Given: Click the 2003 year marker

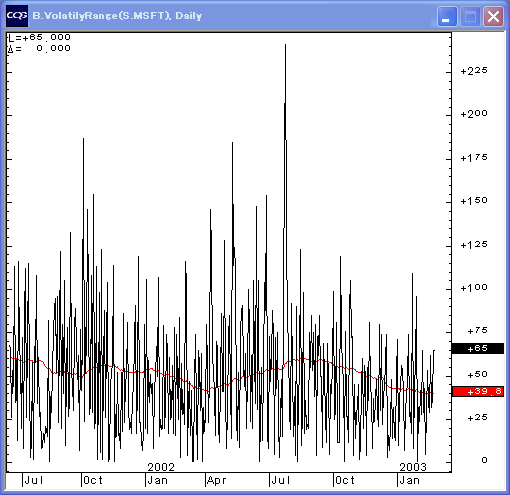Looking at the screenshot, I should point(413,467).
